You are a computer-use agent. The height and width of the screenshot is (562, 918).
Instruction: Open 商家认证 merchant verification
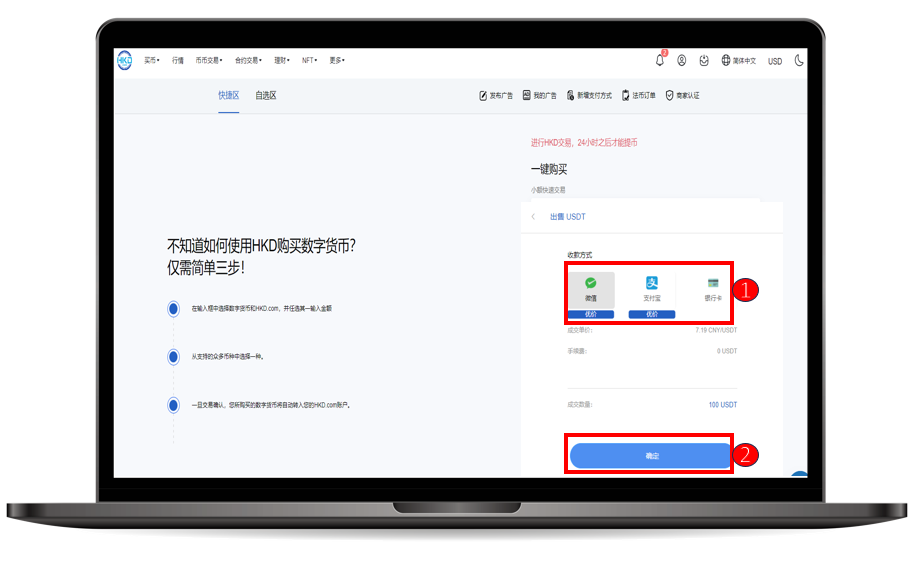pos(682,96)
